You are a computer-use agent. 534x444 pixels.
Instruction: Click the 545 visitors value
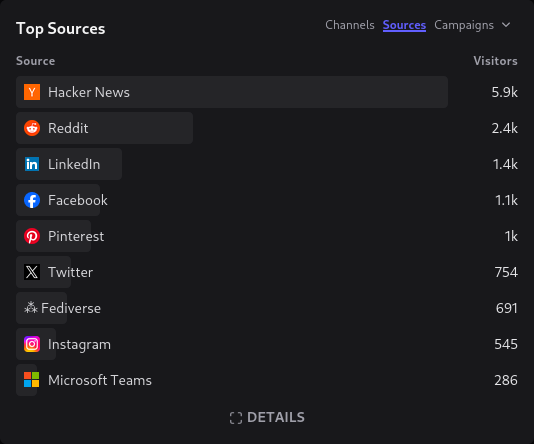tap(506, 344)
